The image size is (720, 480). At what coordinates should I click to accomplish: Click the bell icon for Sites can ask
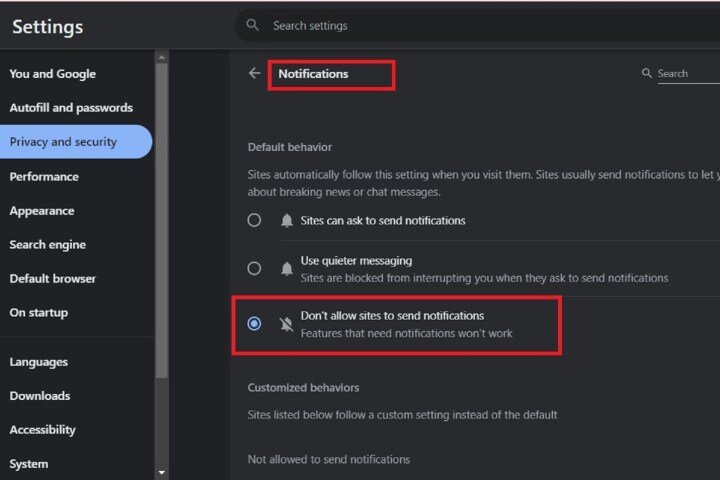pos(287,220)
